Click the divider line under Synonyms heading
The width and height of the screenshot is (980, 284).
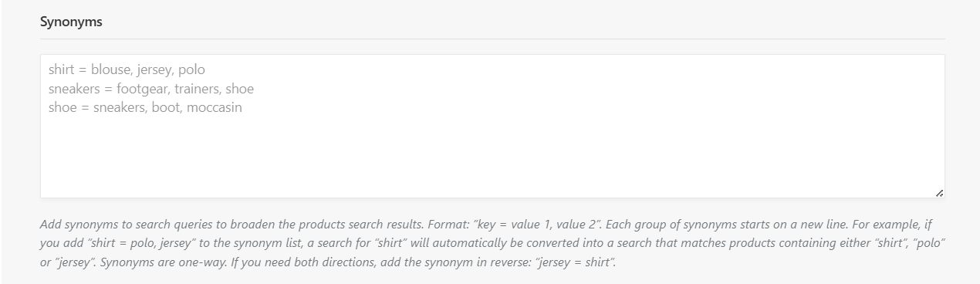492,39
